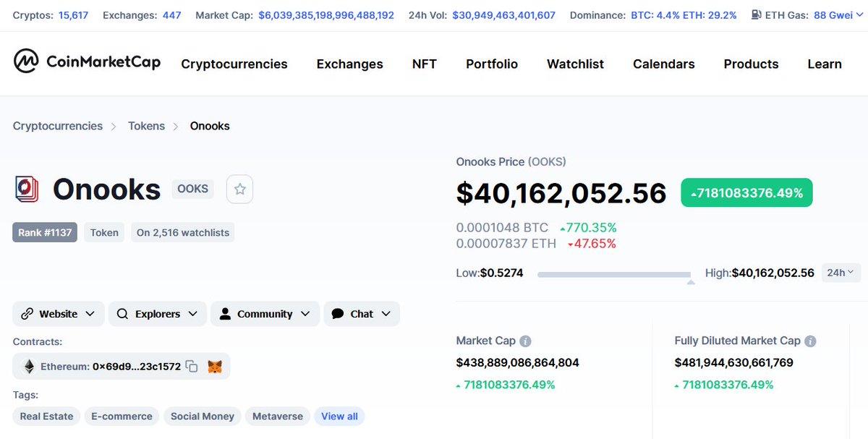
Task: Click the global Market Cap value
Action: coord(326,14)
